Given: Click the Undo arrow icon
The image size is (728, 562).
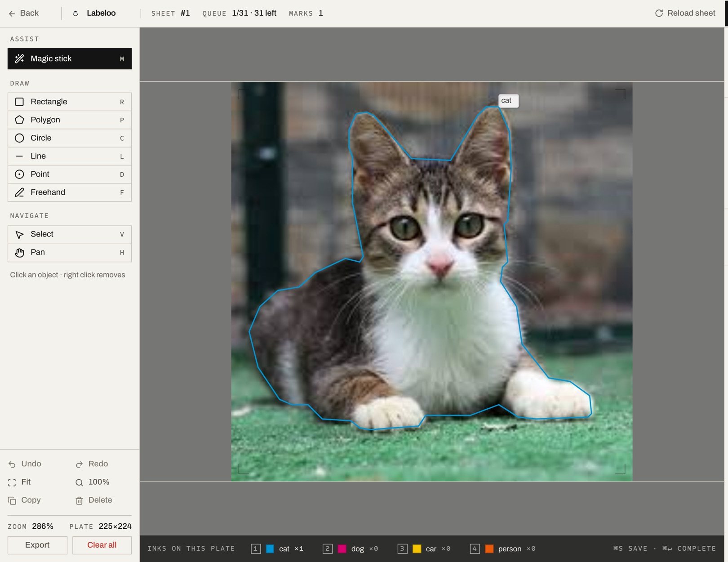Looking at the screenshot, I should [12, 464].
